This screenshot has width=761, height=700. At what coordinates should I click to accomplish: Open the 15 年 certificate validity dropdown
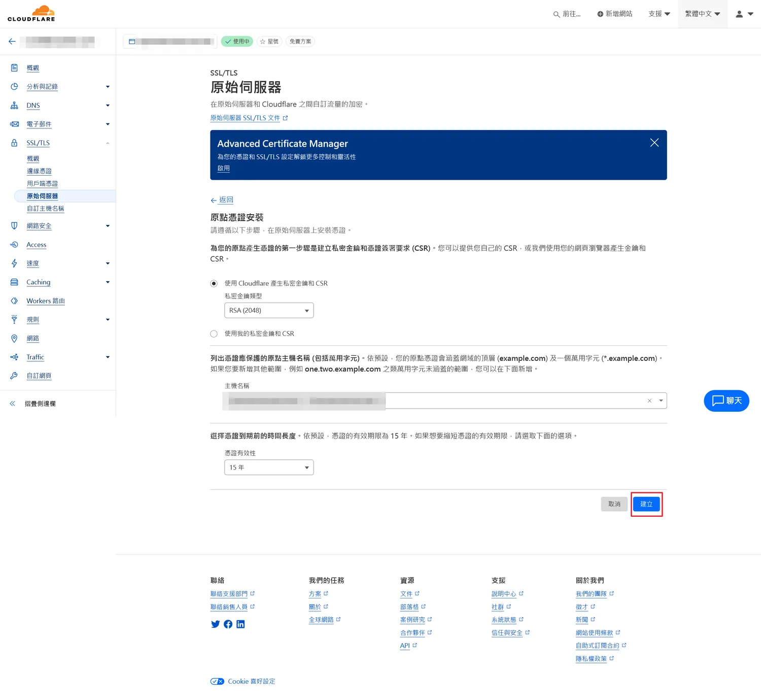coord(269,468)
